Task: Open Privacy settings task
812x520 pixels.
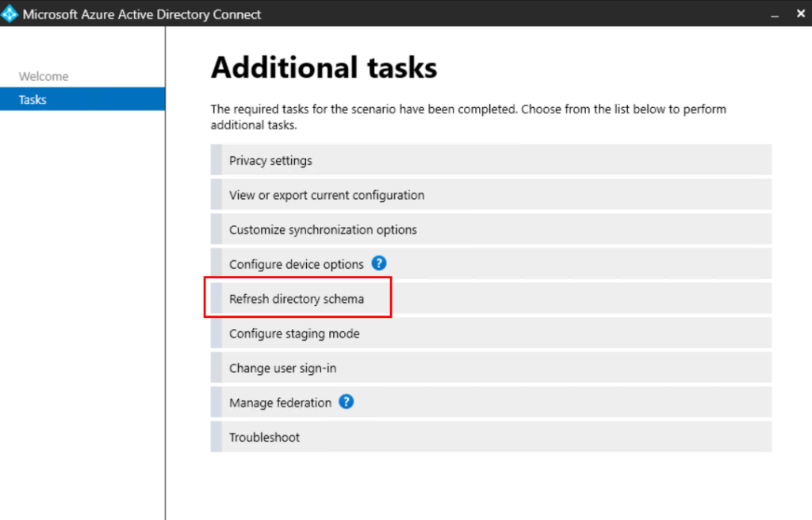Action: point(270,160)
